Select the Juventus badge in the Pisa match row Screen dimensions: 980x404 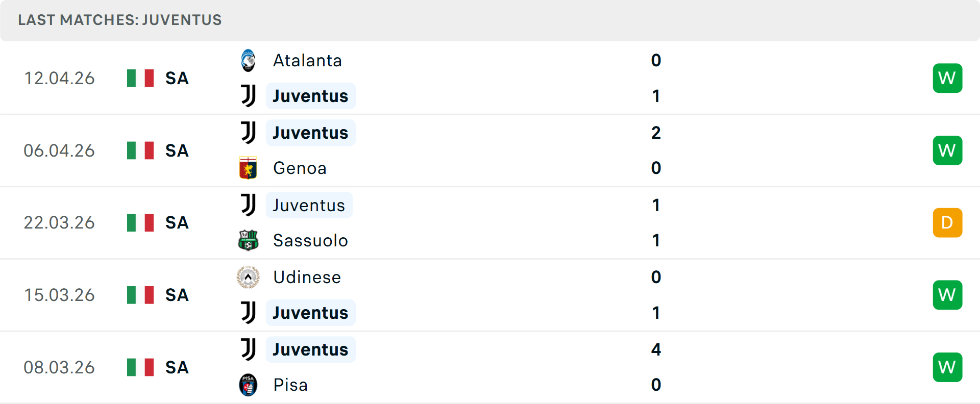pyautogui.click(x=248, y=349)
